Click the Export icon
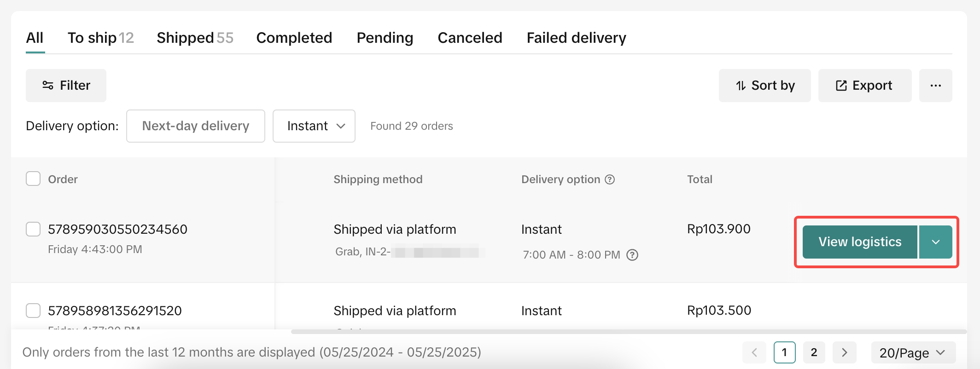Image resolution: width=980 pixels, height=369 pixels. point(841,85)
